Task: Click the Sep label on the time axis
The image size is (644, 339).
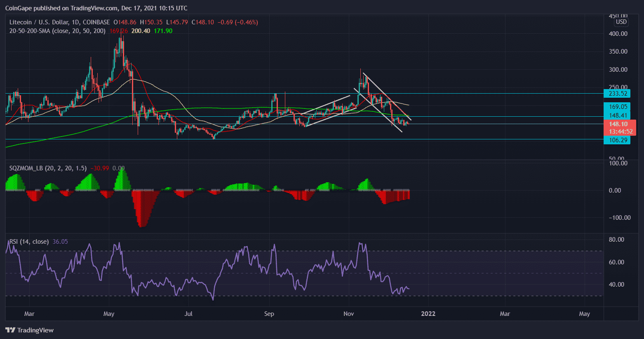Action: (269, 314)
